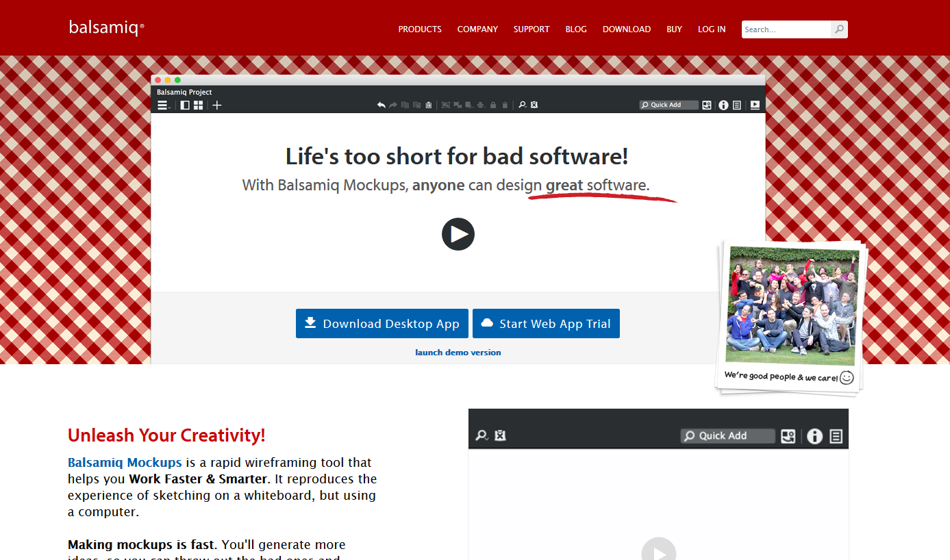Image resolution: width=950 pixels, height=560 pixels.
Task: Click 'Life's too short for bad software!' headline
Action: coord(457,157)
